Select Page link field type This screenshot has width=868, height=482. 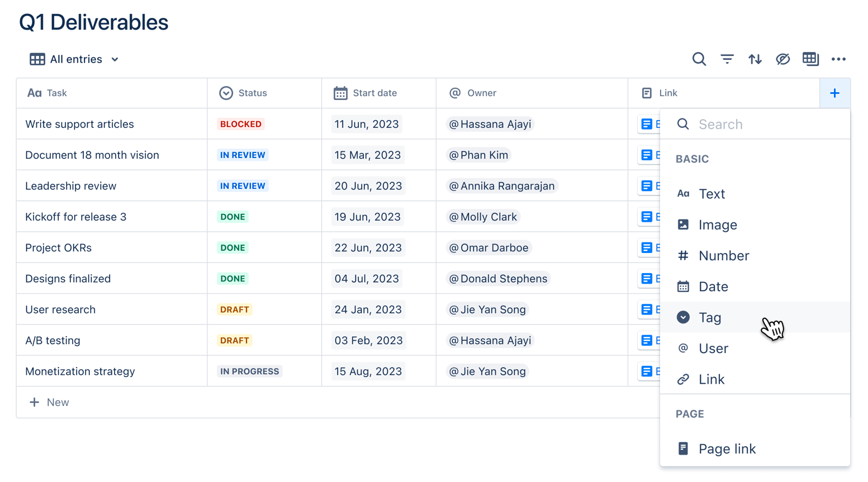pos(755,448)
